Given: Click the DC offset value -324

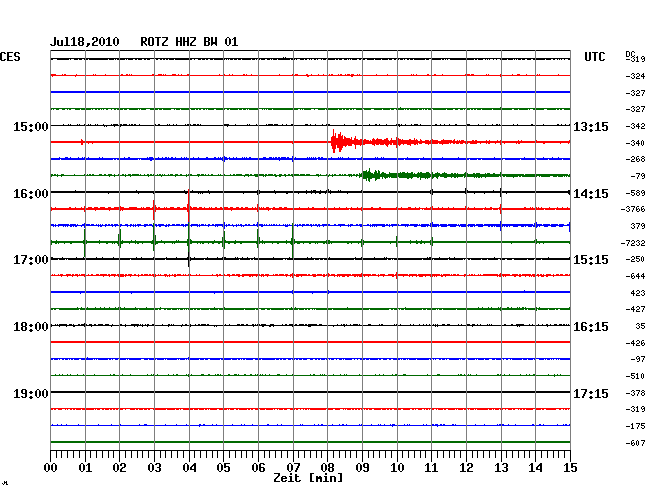Looking at the screenshot, I should [635, 76].
